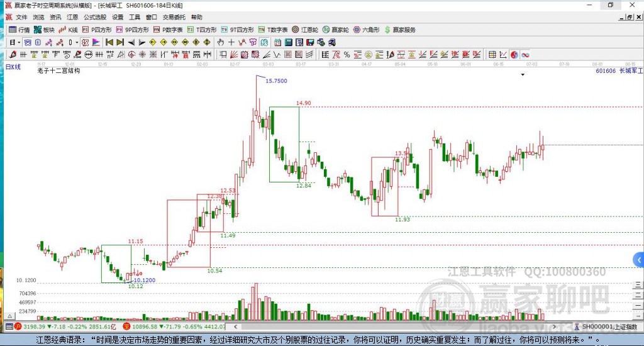
Task: Open the 文件 menu
Action: click(21, 17)
